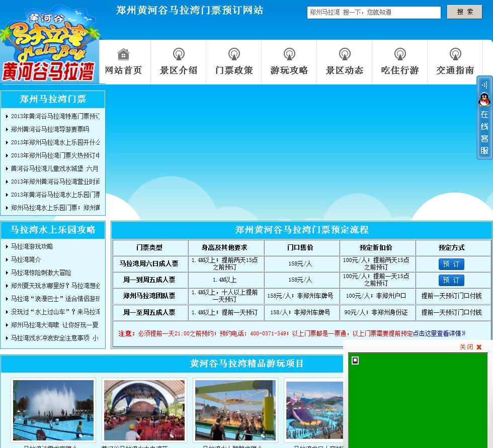This screenshot has width=493, height=448.
Task: Click the signal icon above 景区动态
Action: (345, 54)
